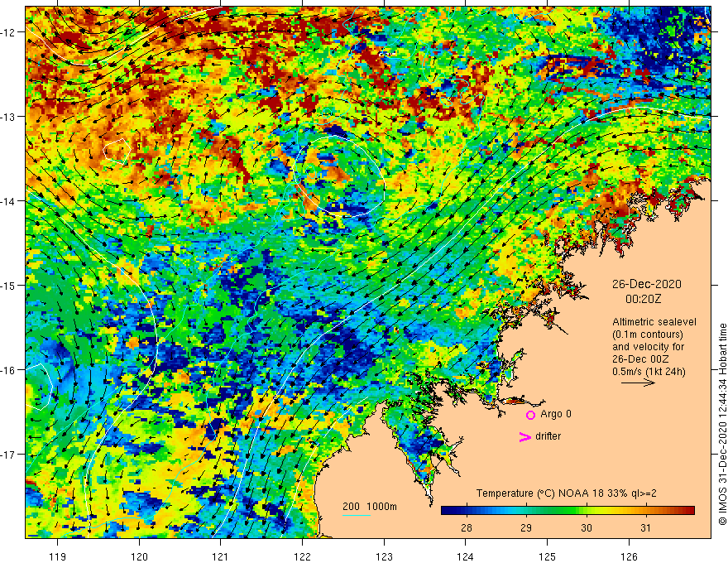This screenshot has height=563, width=728.
Task: Click longitude label '126' on bottom axis
Action: 629,556
